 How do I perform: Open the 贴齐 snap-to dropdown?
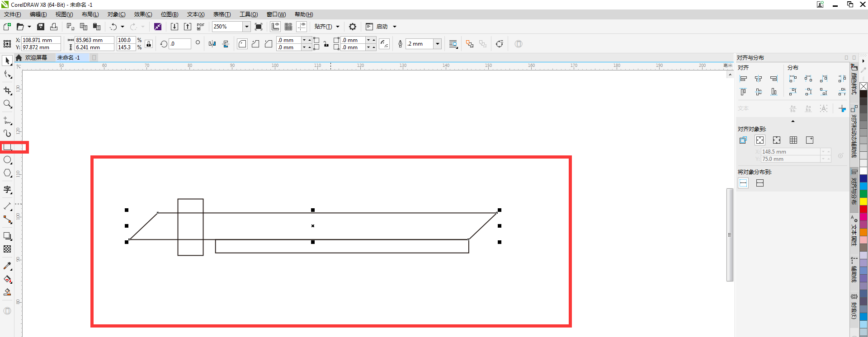(337, 27)
